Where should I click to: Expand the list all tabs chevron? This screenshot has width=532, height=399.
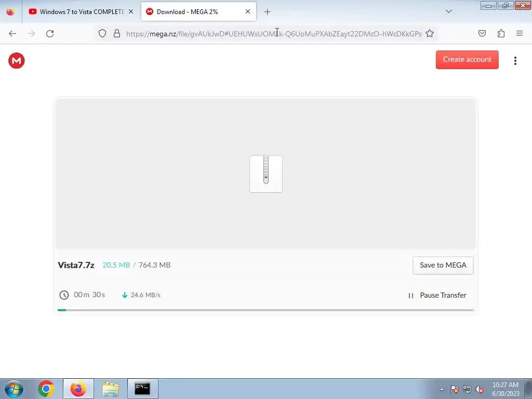tap(448, 11)
